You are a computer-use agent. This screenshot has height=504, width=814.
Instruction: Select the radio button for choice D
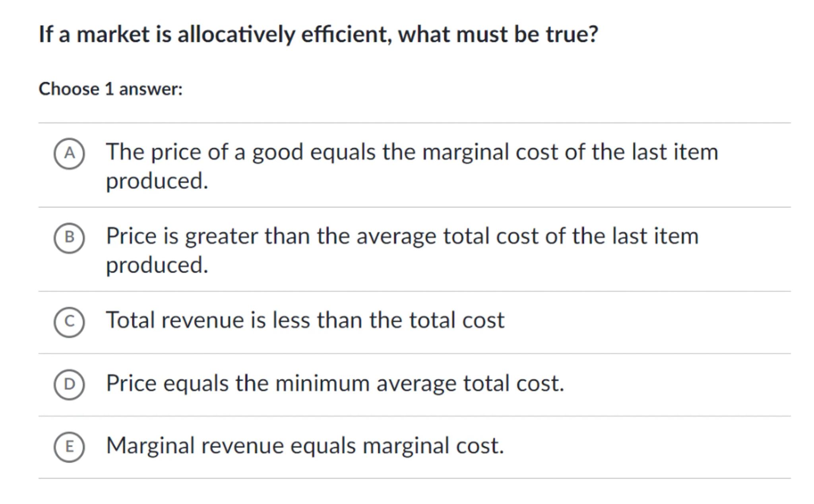[x=69, y=384]
